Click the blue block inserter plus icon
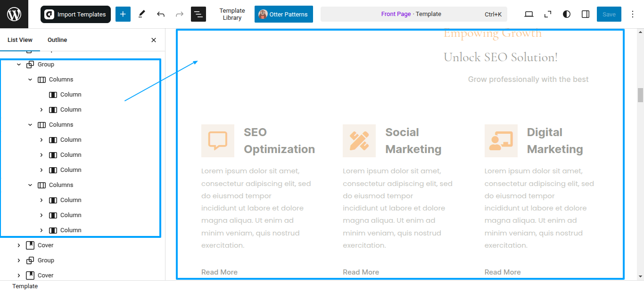 pos(123,14)
